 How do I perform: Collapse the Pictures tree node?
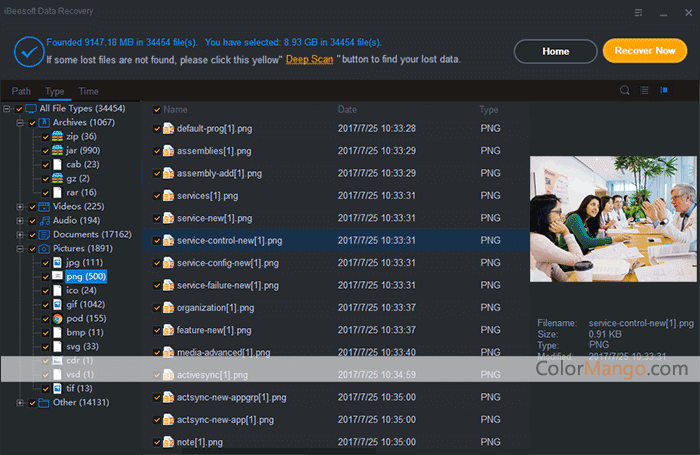[20, 248]
